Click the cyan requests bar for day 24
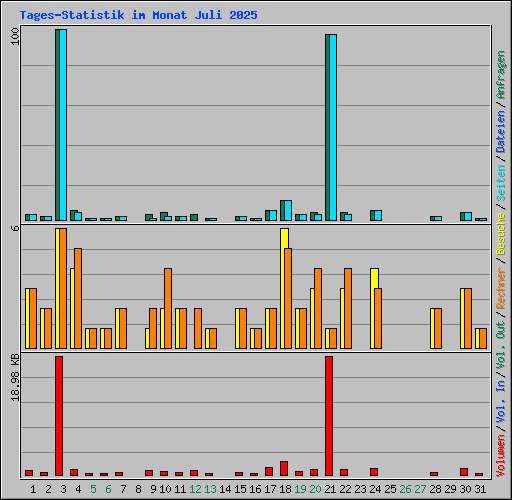Viewport: 512px width, 500px height. 378,215
